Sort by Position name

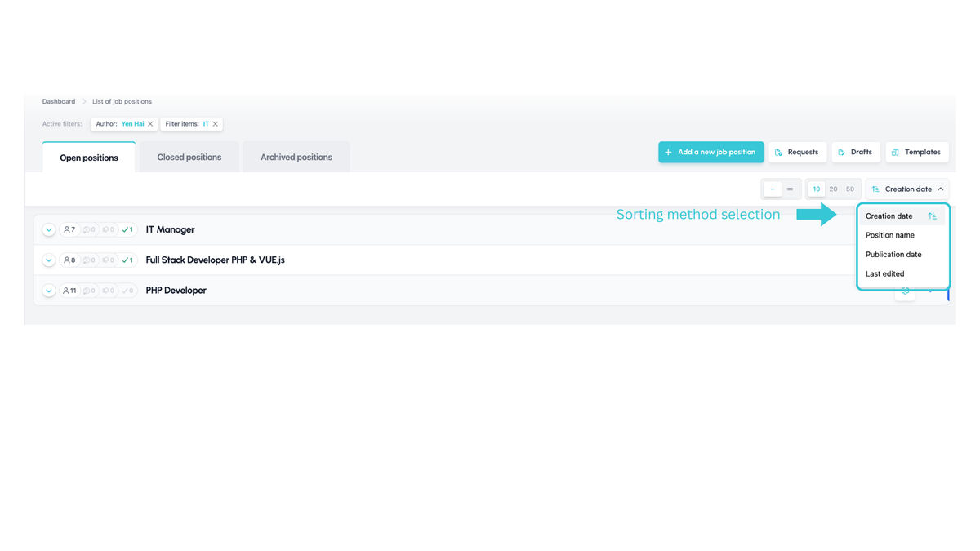(x=890, y=235)
